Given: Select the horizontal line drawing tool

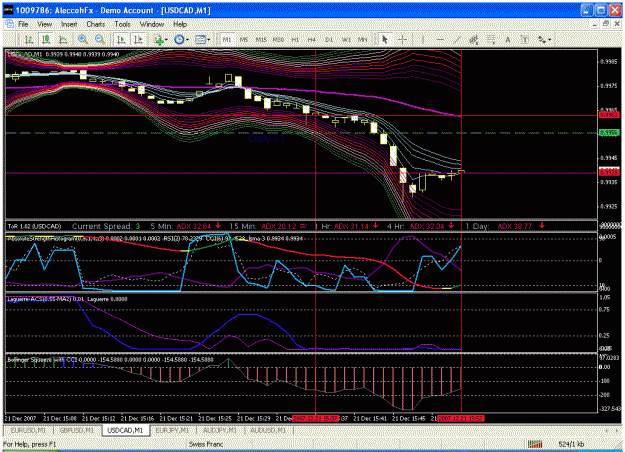Looking at the screenshot, I should coord(440,39).
